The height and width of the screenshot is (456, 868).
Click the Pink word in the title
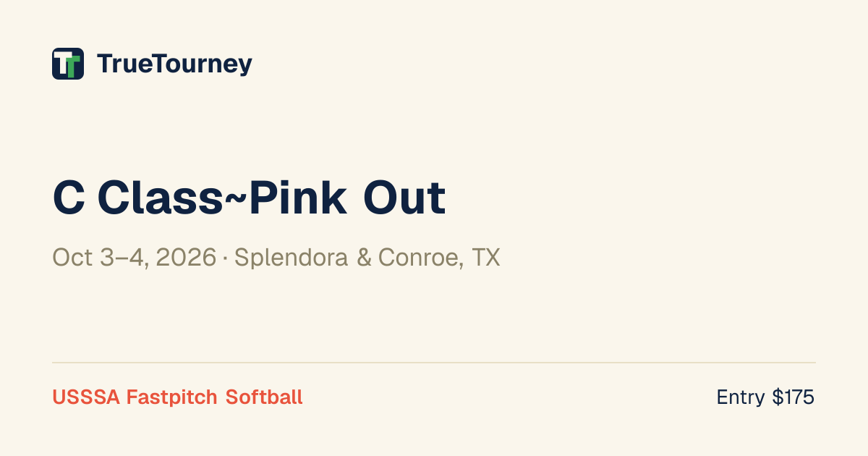(297, 198)
